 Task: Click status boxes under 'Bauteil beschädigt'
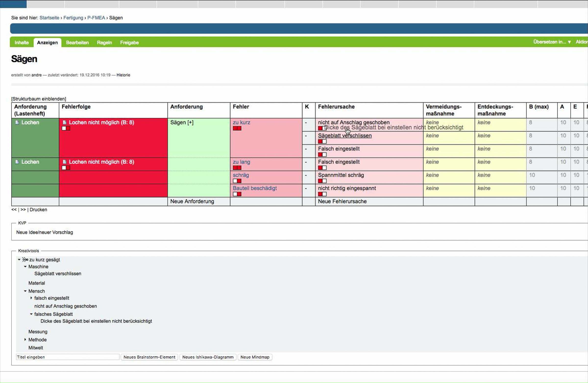point(237,194)
